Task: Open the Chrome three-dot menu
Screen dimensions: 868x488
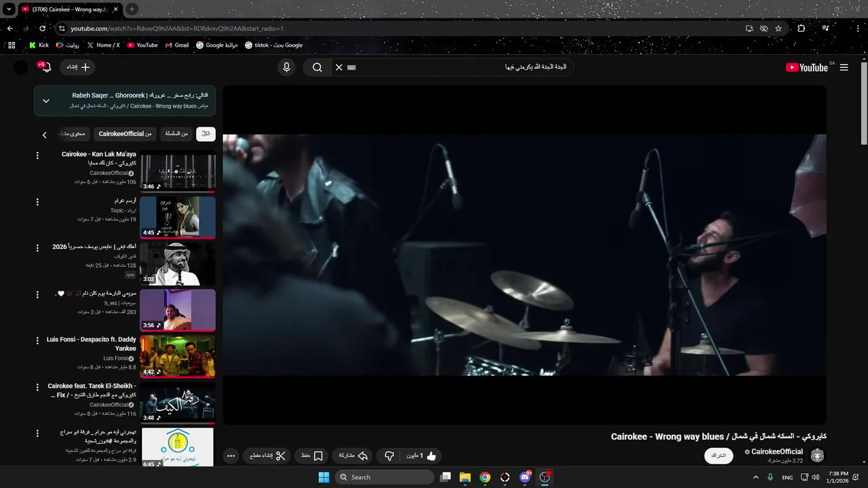Action: (856, 28)
